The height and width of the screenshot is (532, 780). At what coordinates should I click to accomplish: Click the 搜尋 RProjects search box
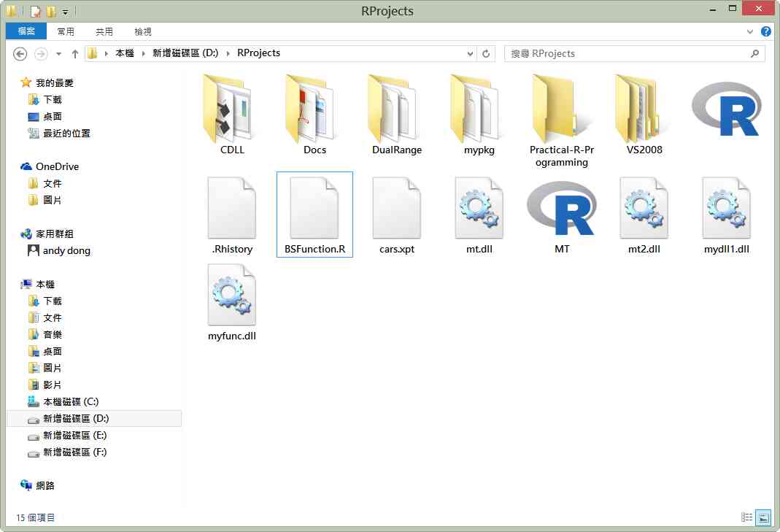(x=628, y=53)
